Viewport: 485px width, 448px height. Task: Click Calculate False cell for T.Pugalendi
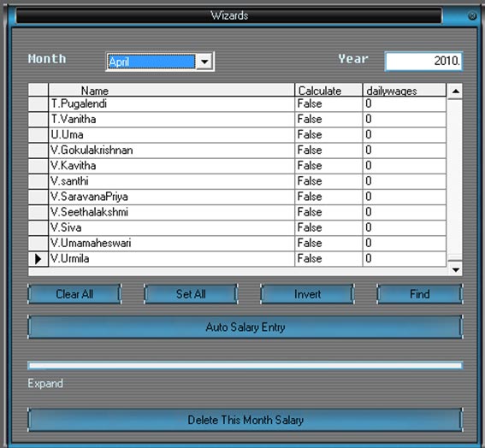click(328, 104)
